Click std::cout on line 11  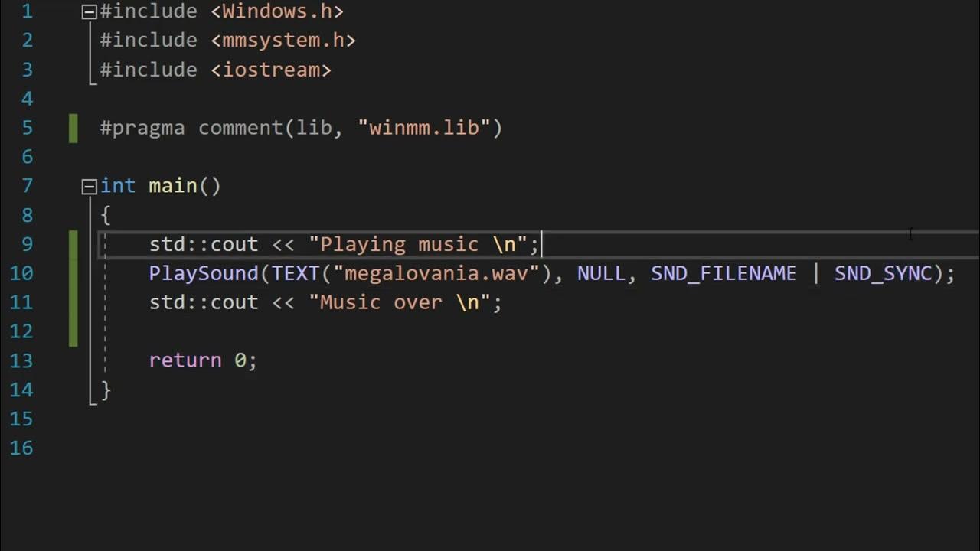coord(204,302)
